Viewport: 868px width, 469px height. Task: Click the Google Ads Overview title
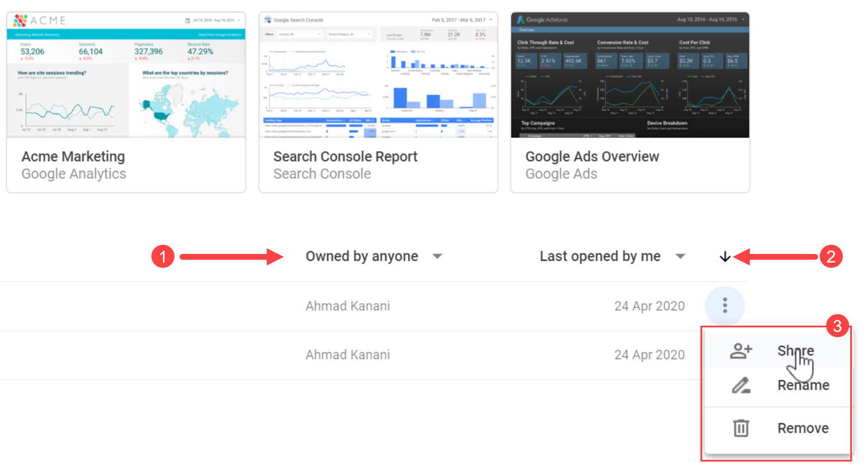(x=592, y=157)
